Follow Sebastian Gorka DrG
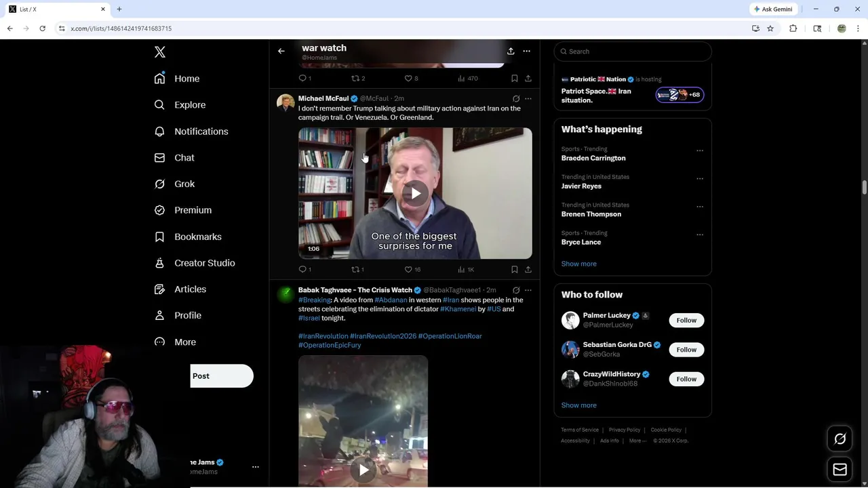 click(x=686, y=350)
